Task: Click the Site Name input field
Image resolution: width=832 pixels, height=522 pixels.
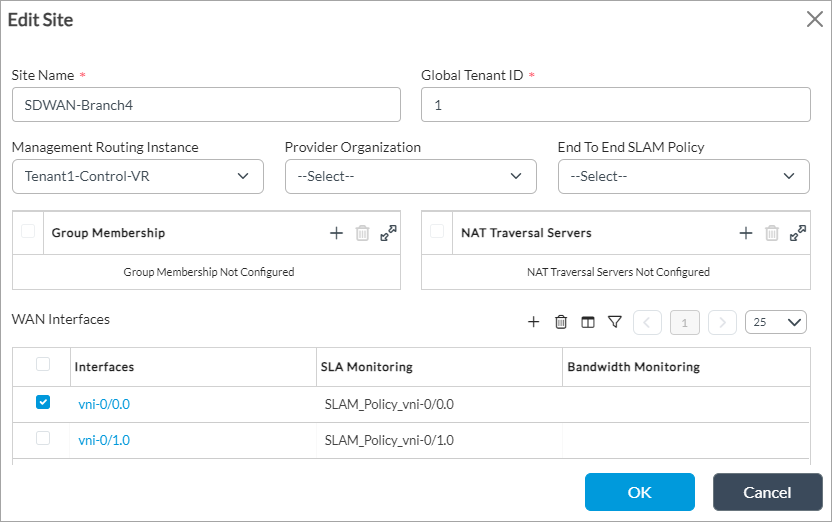Action: pos(206,104)
